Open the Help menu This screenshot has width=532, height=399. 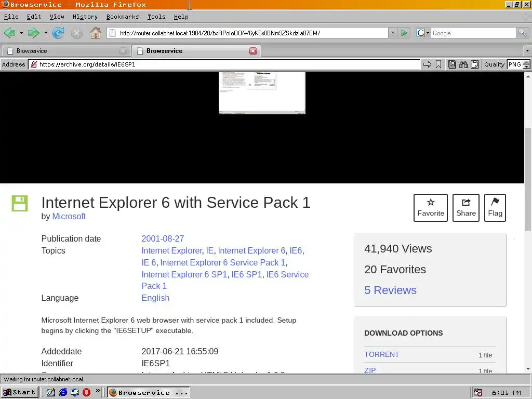click(181, 17)
